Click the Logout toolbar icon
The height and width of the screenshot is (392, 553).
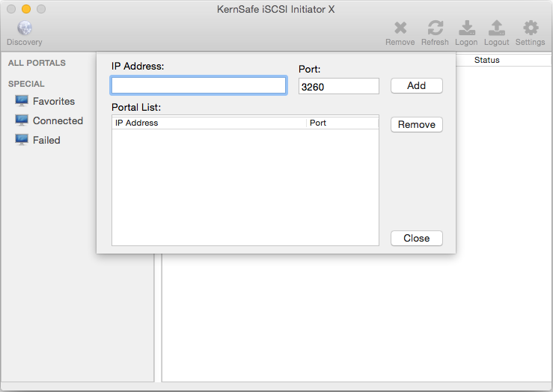coord(497,28)
